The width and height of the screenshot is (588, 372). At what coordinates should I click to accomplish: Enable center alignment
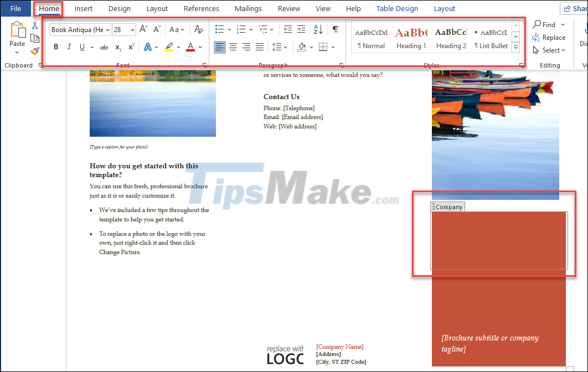click(x=233, y=47)
